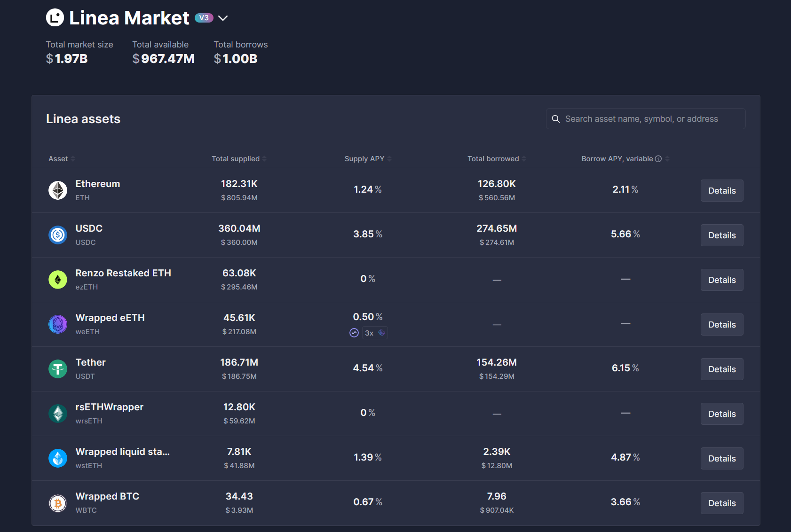Sort by Borrow APY, variable header arrows
The height and width of the screenshot is (532, 791).
point(667,159)
